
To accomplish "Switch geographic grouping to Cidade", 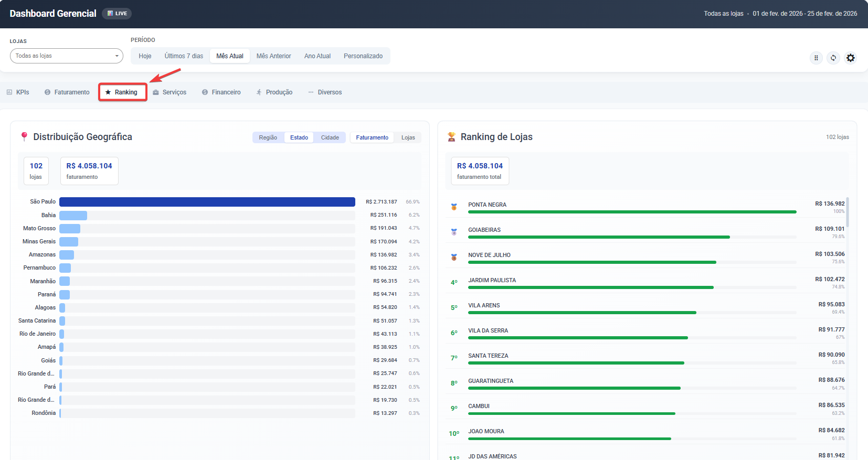I will click(x=330, y=137).
